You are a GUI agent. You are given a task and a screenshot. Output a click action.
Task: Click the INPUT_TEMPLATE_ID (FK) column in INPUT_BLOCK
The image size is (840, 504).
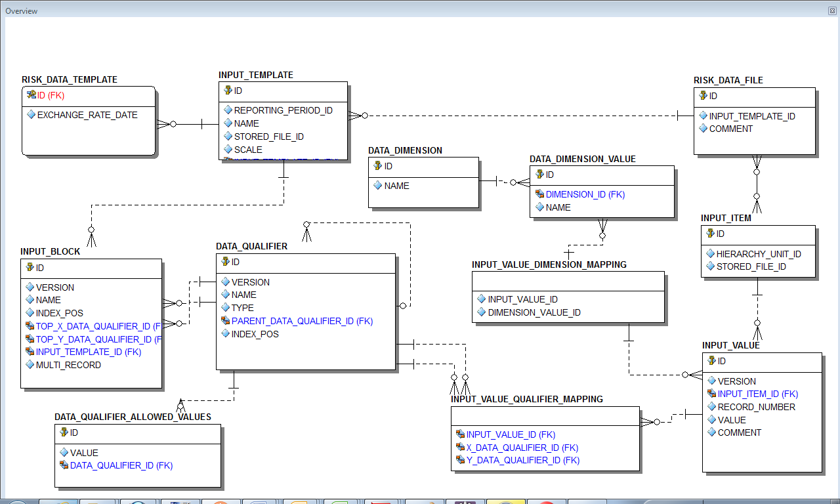(89, 352)
